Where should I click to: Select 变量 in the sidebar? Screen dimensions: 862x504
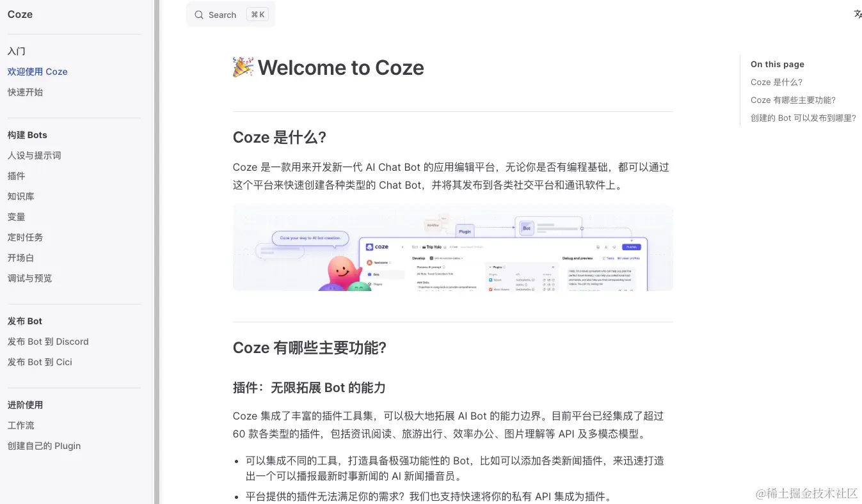[17, 217]
